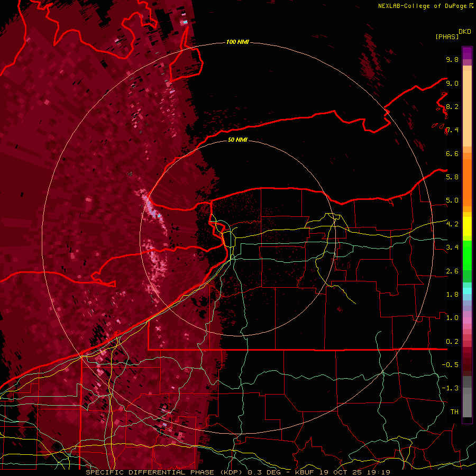Click the 9.8 legend value
476x476 pixels.
tap(452, 59)
